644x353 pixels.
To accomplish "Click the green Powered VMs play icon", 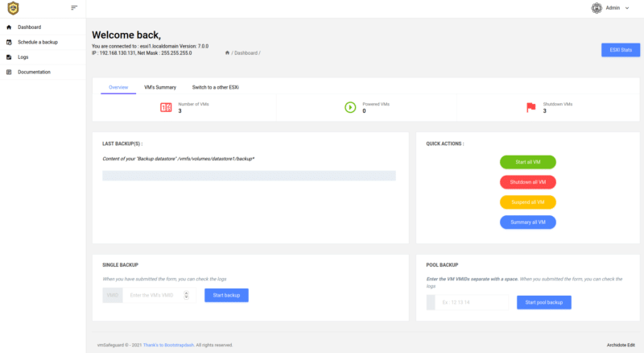I will coord(350,107).
